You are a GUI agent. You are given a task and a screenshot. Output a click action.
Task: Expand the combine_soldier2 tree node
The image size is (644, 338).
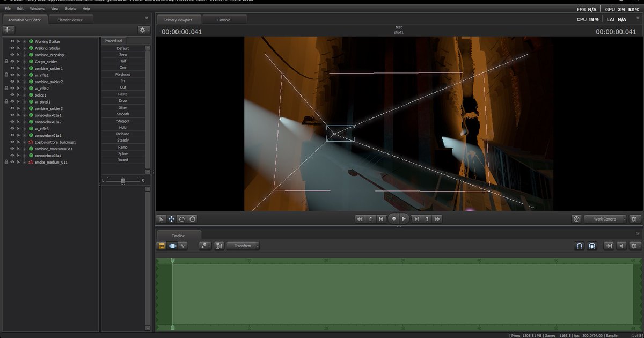tap(24, 82)
